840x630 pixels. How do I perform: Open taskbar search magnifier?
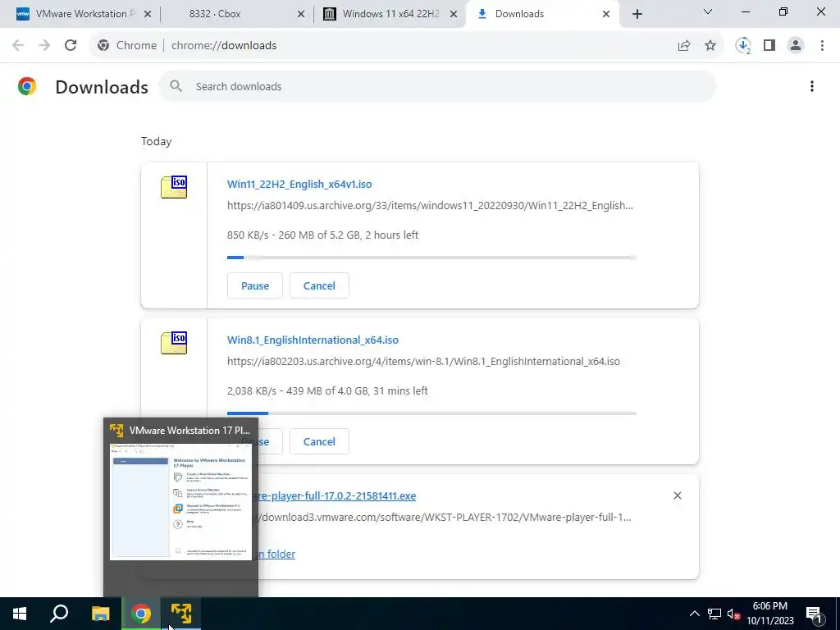(59, 614)
